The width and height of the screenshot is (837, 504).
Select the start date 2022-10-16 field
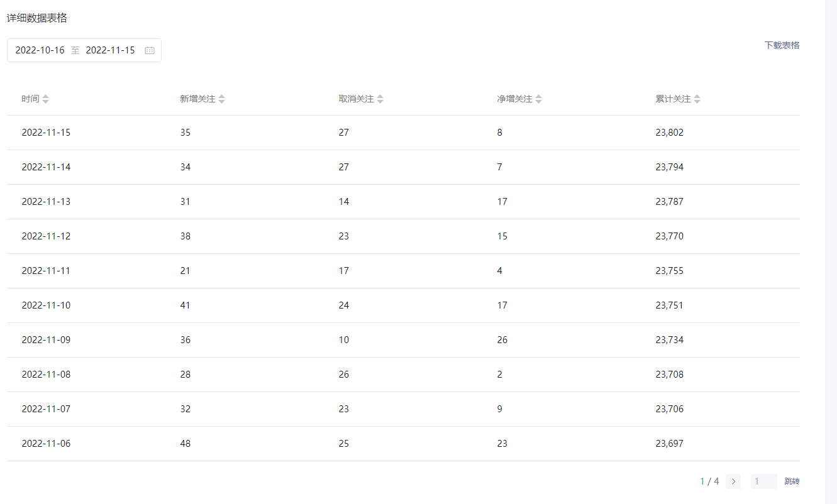pyautogui.click(x=40, y=50)
